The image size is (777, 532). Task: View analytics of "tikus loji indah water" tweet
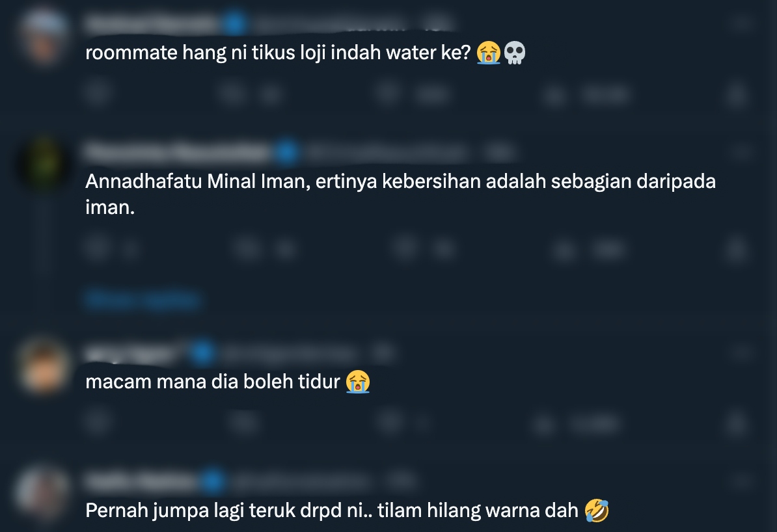click(554, 94)
